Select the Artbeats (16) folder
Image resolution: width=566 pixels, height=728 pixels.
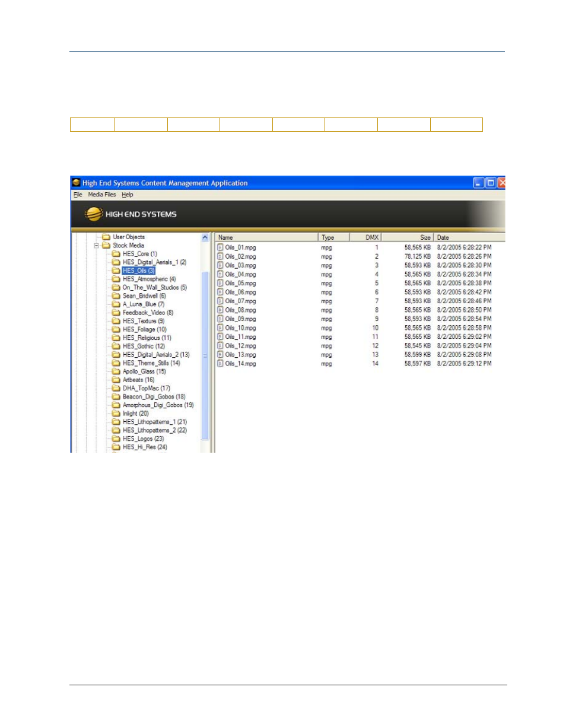(x=138, y=380)
